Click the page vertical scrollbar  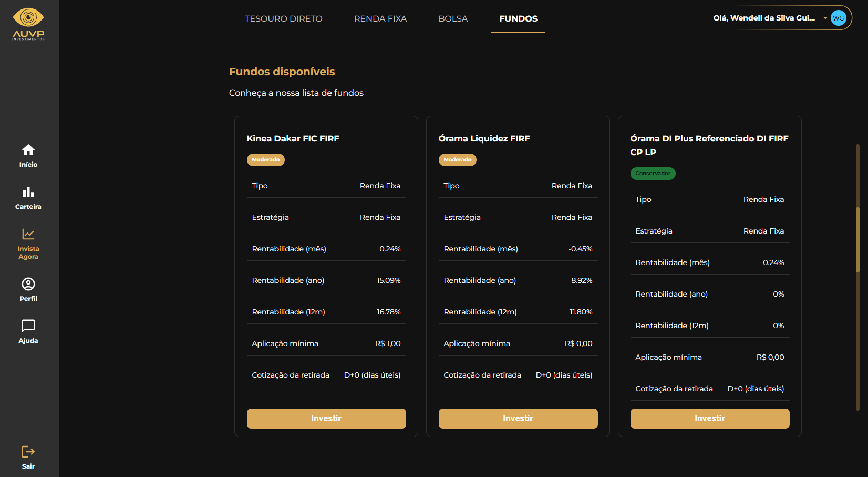(857, 239)
